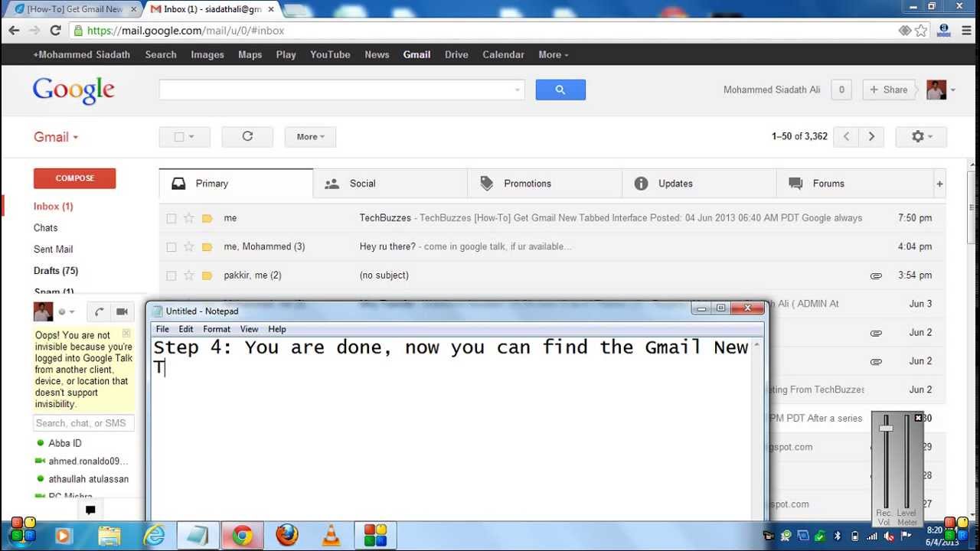Switch to the Social tab
Image resolution: width=980 pixels, height=551 pixels.
390,184
